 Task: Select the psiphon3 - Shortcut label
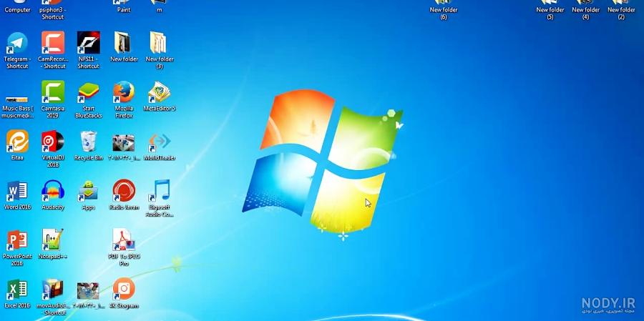[53, 14]
